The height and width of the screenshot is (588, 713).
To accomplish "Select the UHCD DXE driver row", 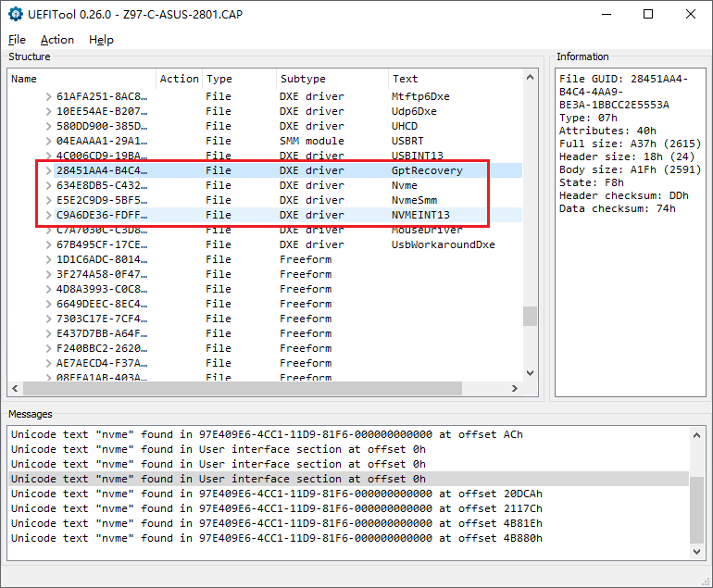I will (x=405, y=126).
